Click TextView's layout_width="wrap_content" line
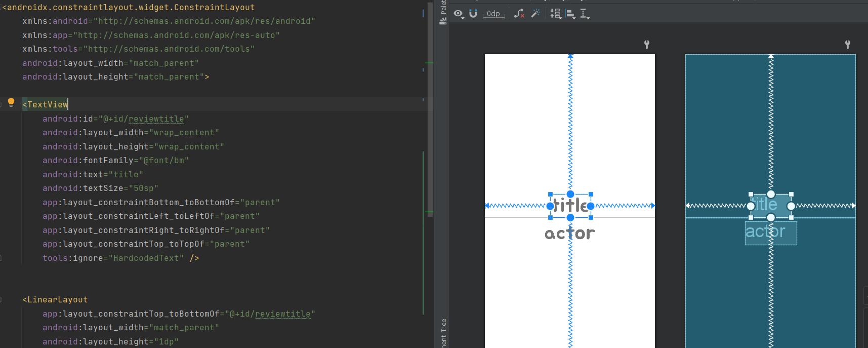The width and height of the screenshot is (868, 348). tap(131, 132)
